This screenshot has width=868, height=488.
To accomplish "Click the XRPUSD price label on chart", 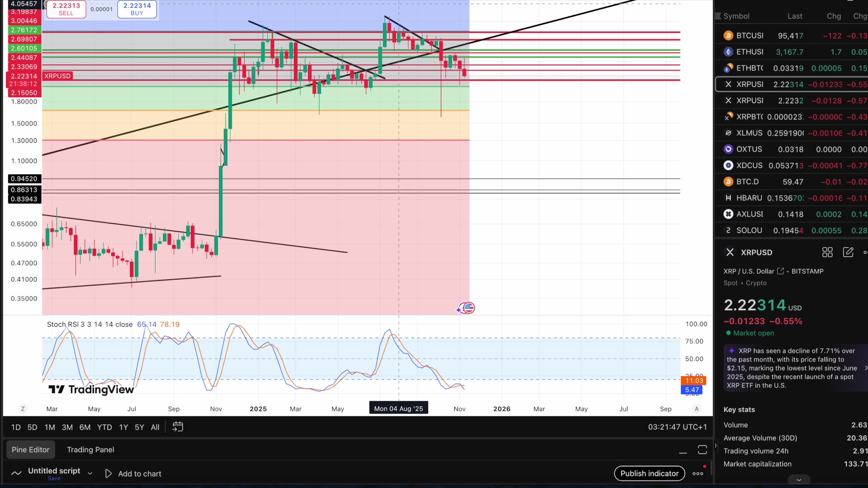I will click(x=57, y=76).
